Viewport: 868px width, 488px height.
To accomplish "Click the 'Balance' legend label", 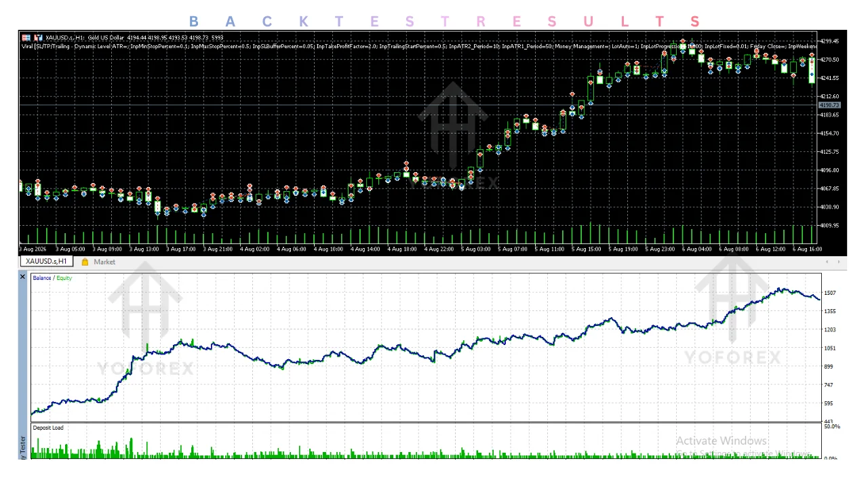I will click(42, 278).
